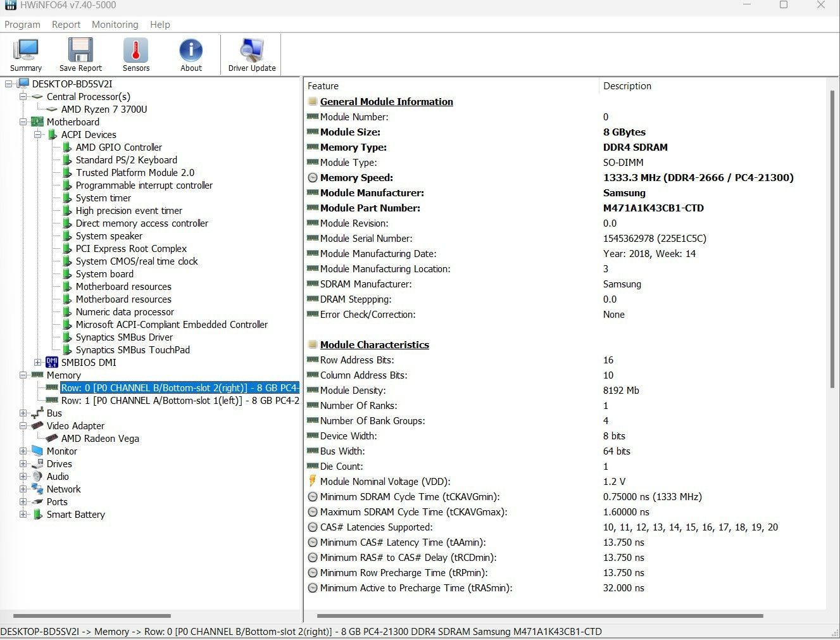Expand the SMBIOS DMI node

pyautogui.click(x=38, y=362)
